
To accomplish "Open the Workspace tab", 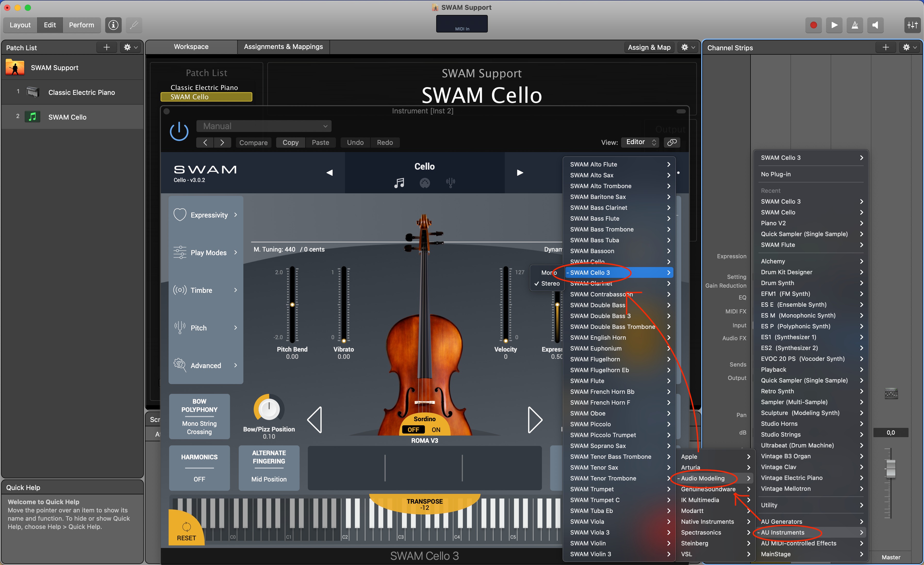I will pyautogui.click(x=191, y=47).
